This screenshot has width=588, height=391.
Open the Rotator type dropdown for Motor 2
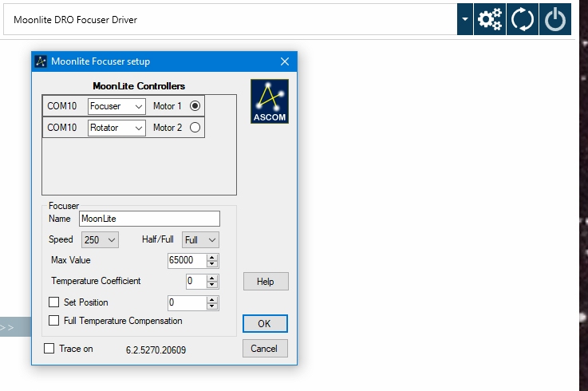116,128
